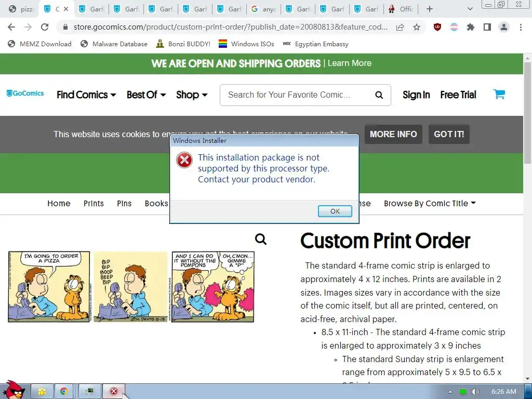Open the shopping cart icon
The height and width of the screenshot is (399, 532).
499,94
